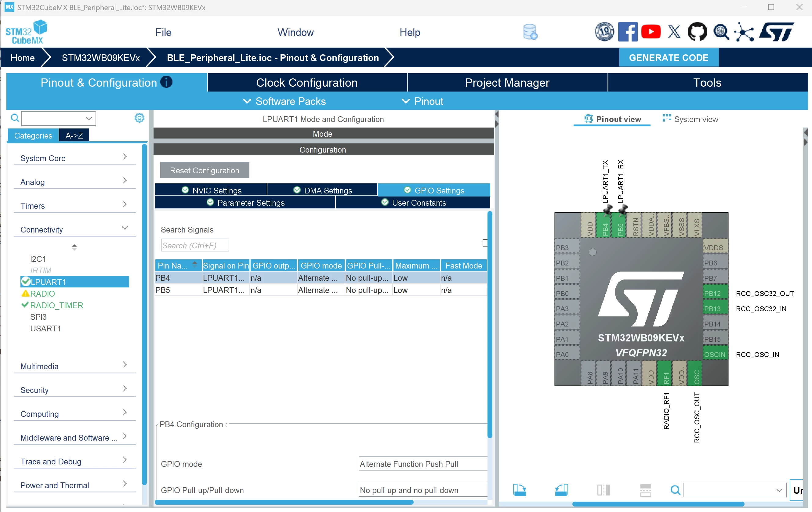Focus the Search Signals input field

(x=194, y=245)
